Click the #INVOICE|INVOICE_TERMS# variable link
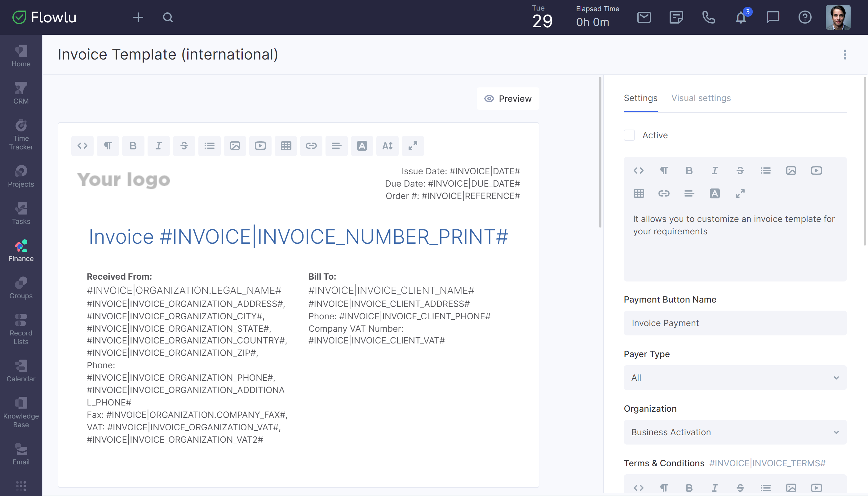The height and width of the screenshot is (496, 868). 767,463
